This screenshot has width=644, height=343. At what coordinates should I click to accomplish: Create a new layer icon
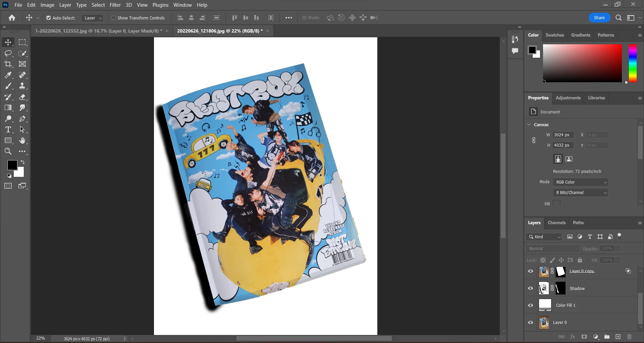(618, 337)
